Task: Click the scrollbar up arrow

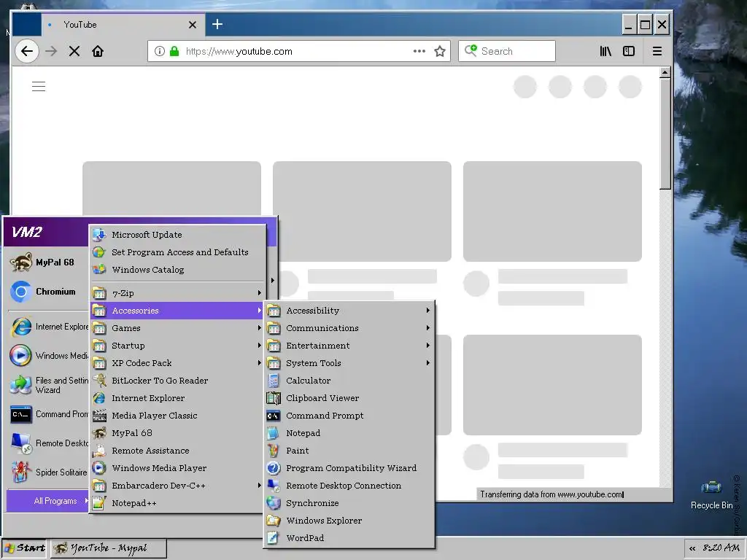Action: click(x=665, y=72)
